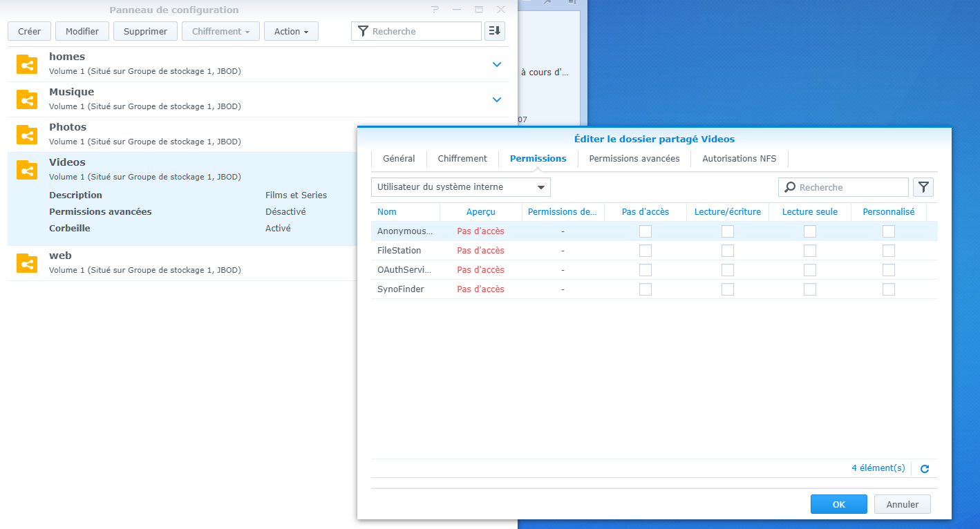Expand the homes folder details chevron
The width and height of the screenshot is (980, 529).
(496, 64)
